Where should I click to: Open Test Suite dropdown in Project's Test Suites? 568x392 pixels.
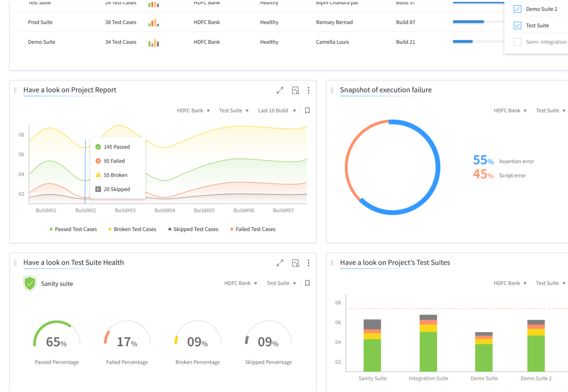coord(551,283)
